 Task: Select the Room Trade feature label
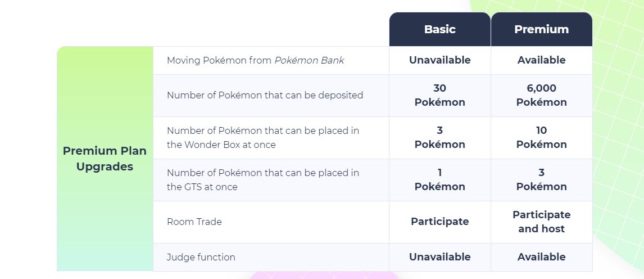pyautogui.click(x=194, y=222)
